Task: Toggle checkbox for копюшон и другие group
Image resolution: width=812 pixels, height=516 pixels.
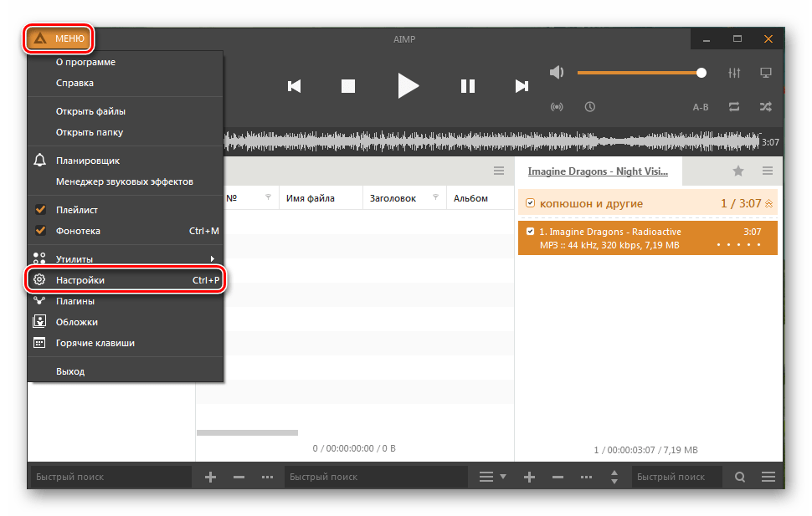Action: point(530,202)
